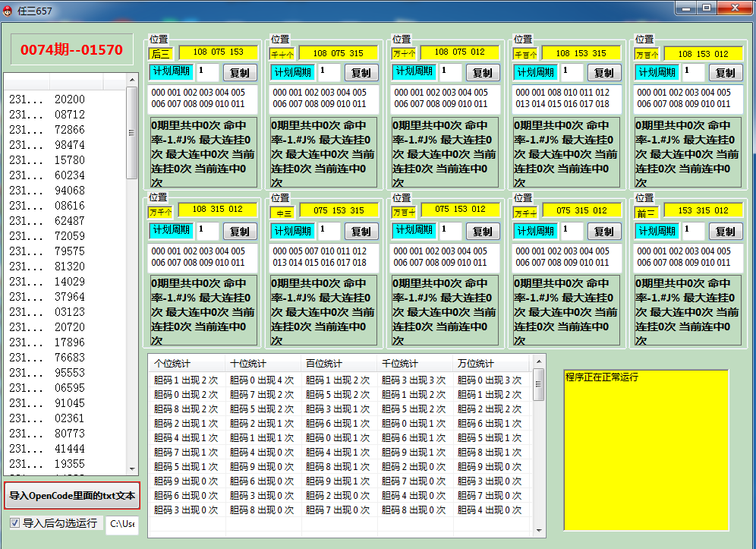Click 复制 in the 万千个 panel
Screen dimensions: 756x549
click(x=240, y=232)
